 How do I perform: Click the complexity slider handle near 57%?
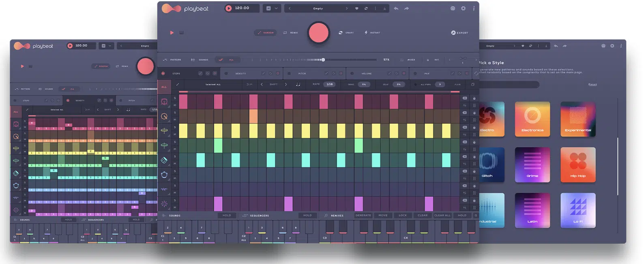pos(323,60)
